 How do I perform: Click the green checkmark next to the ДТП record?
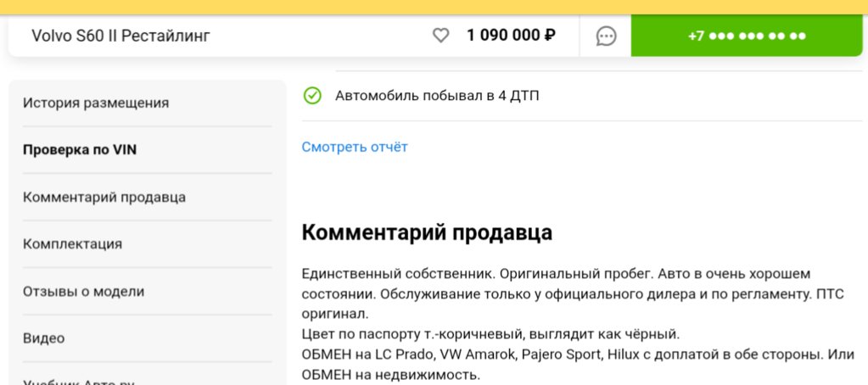(x=312, y=96)
